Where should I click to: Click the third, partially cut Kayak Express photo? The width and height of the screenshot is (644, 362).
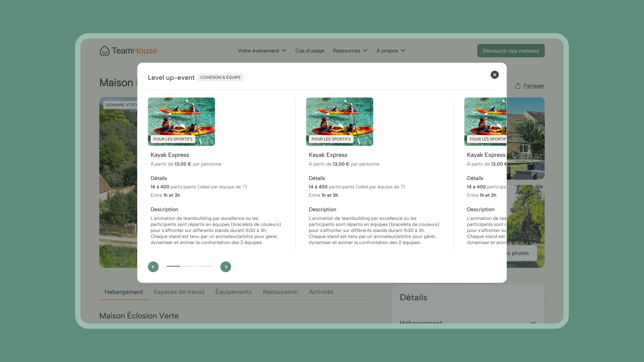tap(485, 121)
